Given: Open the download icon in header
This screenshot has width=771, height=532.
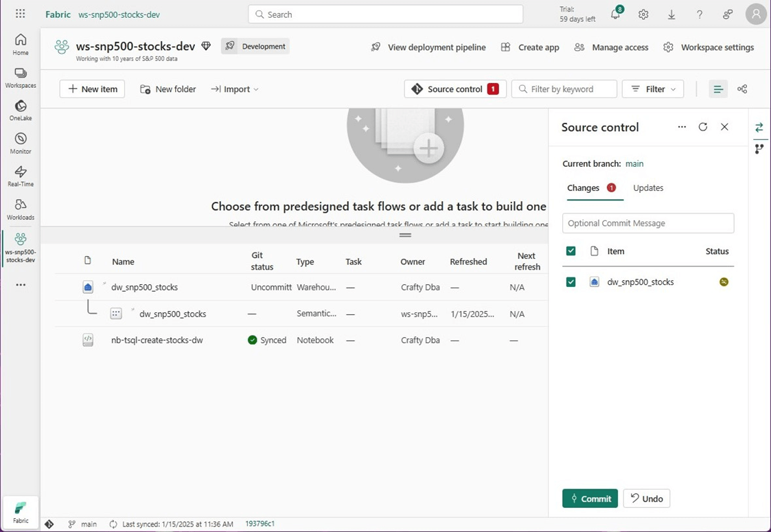Looking at the screenshot, I should pos(671,14).
